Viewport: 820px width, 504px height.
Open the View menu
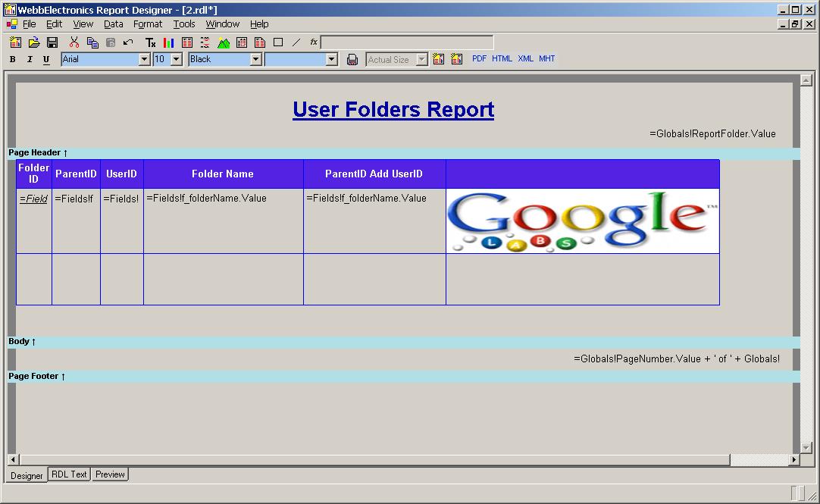point(83,24)
